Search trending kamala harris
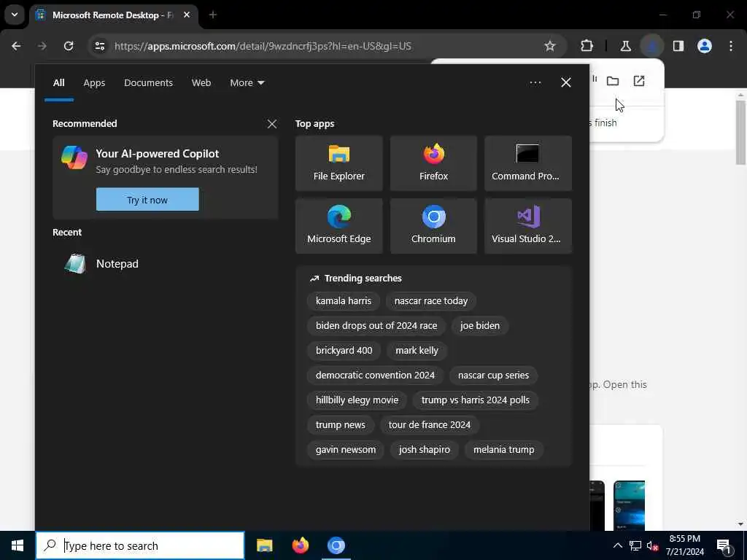747x560 pixels. tap(343, 301)
